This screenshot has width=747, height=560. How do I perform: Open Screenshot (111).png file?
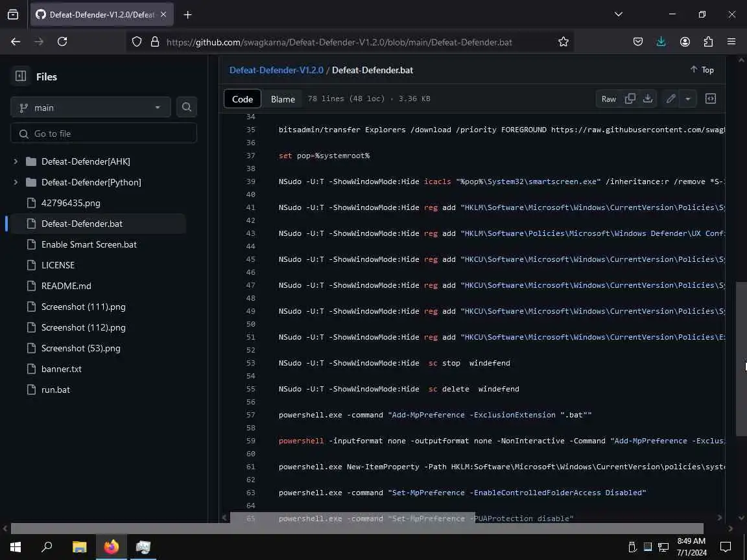(84, 307)
